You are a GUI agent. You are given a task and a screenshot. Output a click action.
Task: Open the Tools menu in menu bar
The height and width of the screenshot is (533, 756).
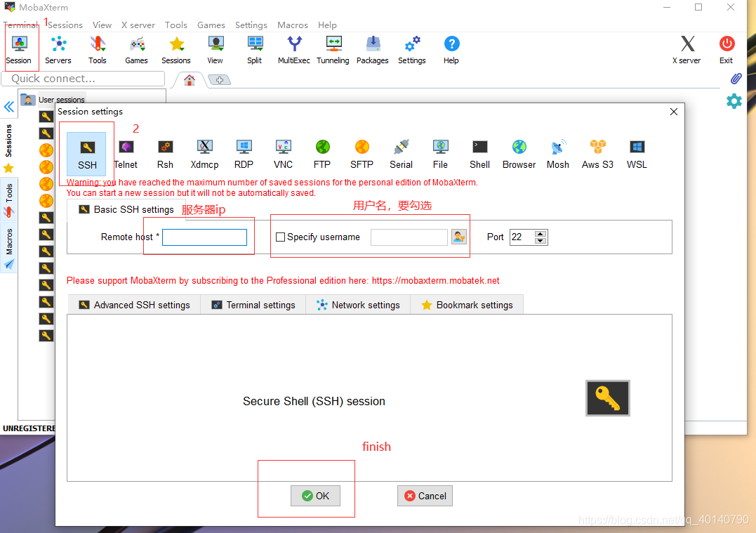(176, 25)
